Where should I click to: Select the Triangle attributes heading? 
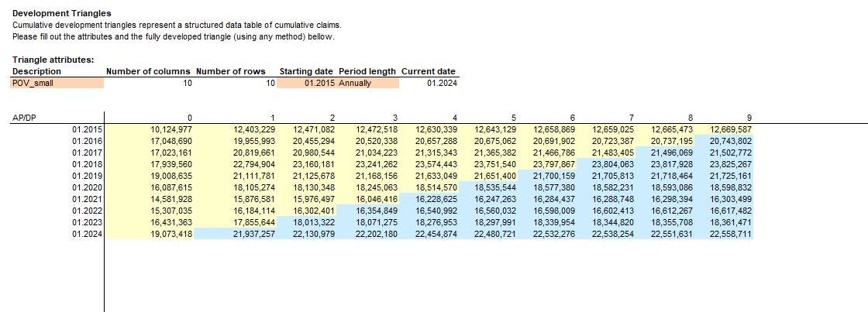[x=53, y=60]
